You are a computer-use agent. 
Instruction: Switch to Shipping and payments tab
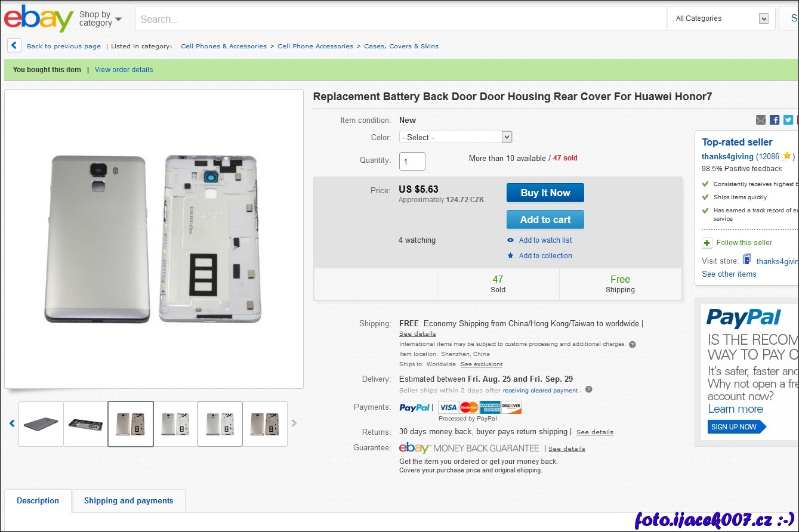tap(128, 501)
